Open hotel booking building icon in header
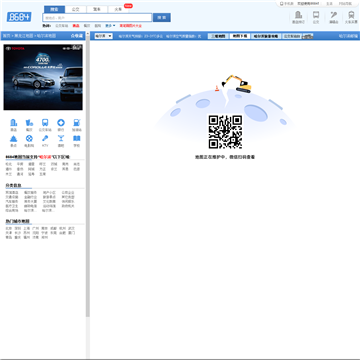 pos(298,15)
